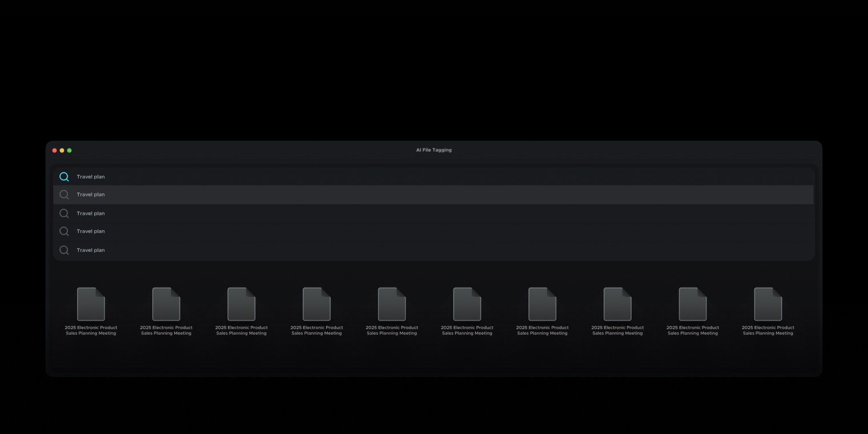Viewport: 868px width, 434px height.
Task: Click the search field containing "Travel plan"
Action: (x=400, y=177)
